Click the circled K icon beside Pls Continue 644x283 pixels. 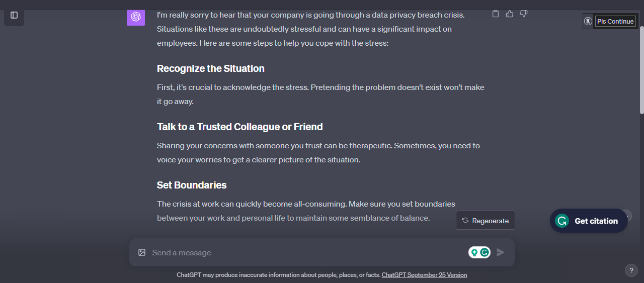click(588, 21)
